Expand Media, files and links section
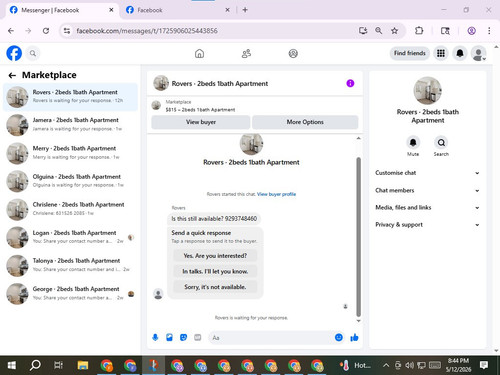This screenshot has width=500, height=375. (x=428, y=207)
